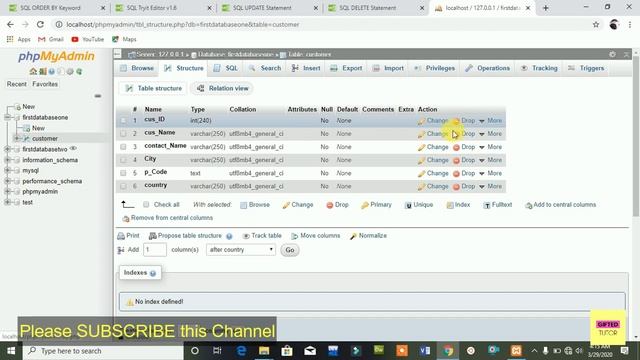Screen dimensions: 640x360
Task: Open phpMyAdmin home icon in sidebar
Action: click(33, 71)
